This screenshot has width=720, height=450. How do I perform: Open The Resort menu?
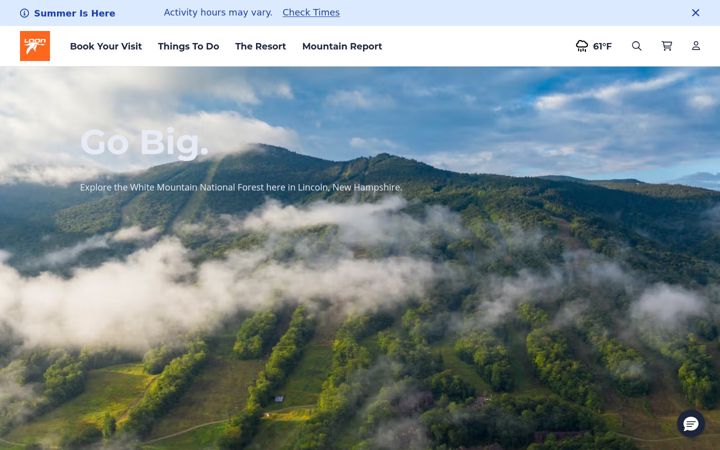pos(260,46)
